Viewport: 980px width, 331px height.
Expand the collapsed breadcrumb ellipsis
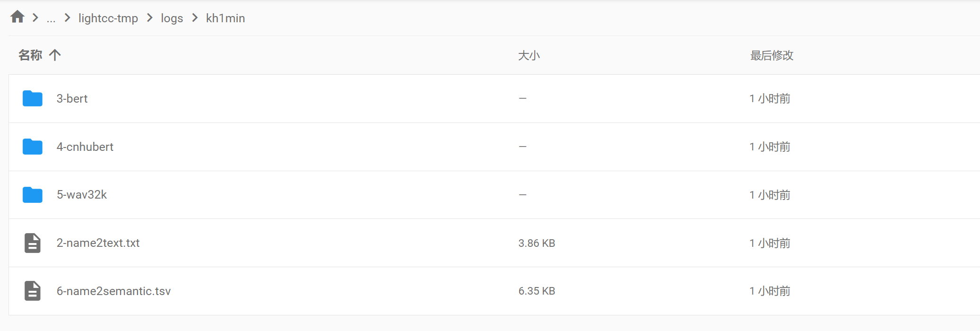click(x=51, y=18)
